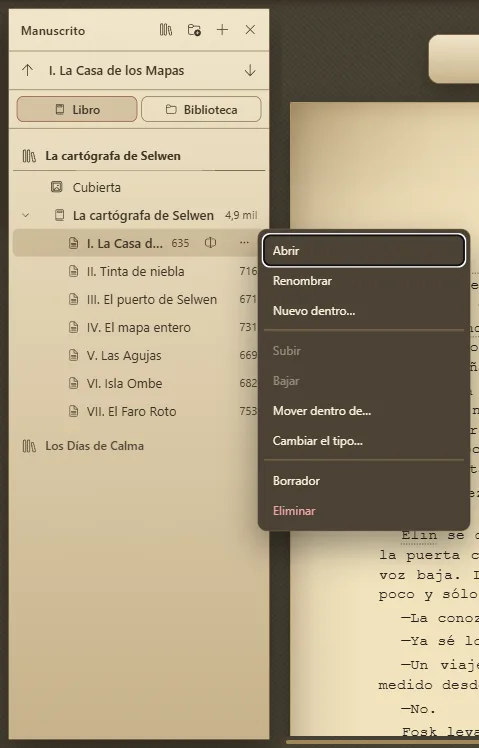Switch to the Libro tab

coord(77,109)
